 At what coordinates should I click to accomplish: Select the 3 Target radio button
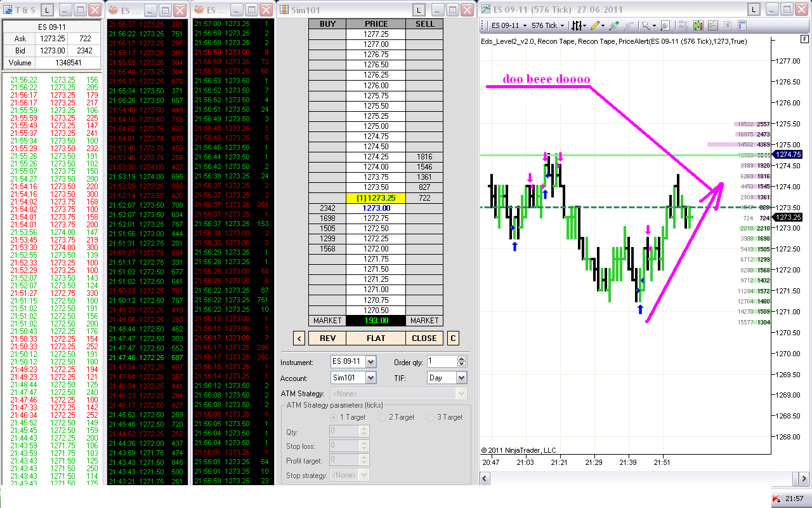(430, 417)
